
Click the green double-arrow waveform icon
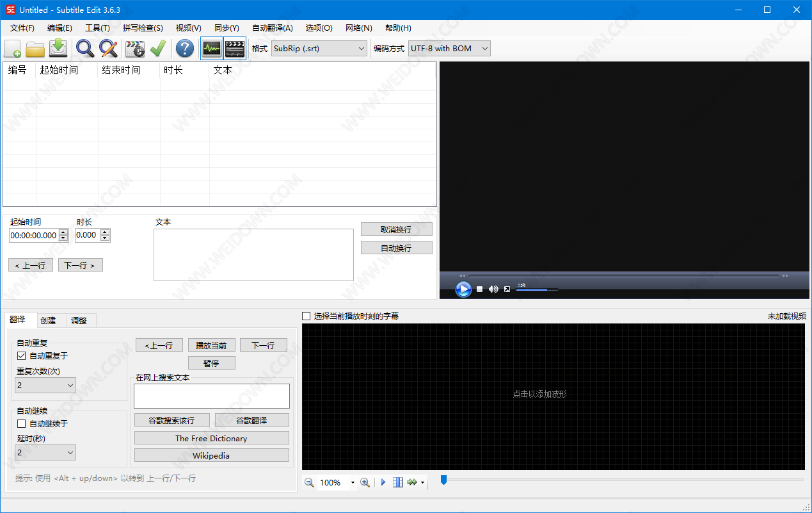click(x=412, y=482)
